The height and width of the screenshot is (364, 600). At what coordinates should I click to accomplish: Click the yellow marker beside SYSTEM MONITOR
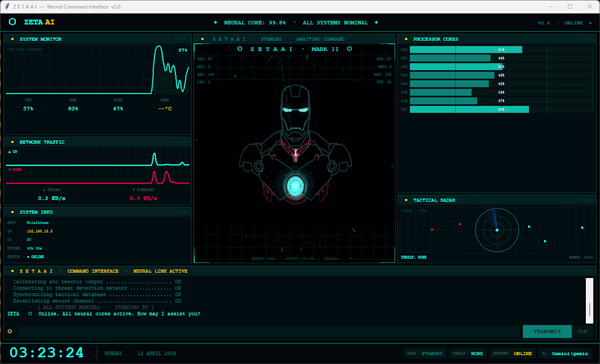tap(12, 39)
